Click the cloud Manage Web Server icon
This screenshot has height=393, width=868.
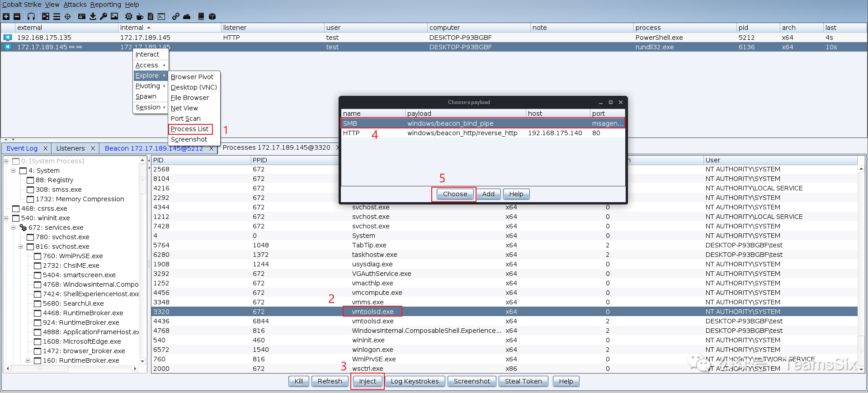(x=187, y=17)
